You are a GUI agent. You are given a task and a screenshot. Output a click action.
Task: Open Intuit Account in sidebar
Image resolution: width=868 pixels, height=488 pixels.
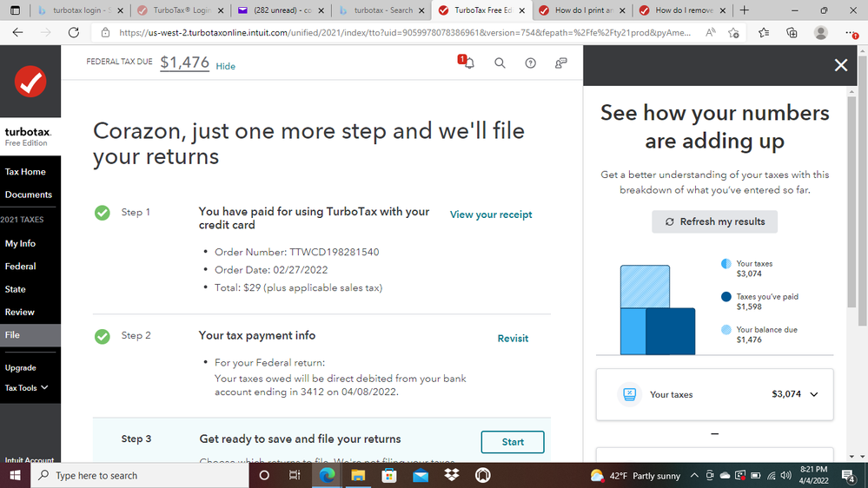30,459
